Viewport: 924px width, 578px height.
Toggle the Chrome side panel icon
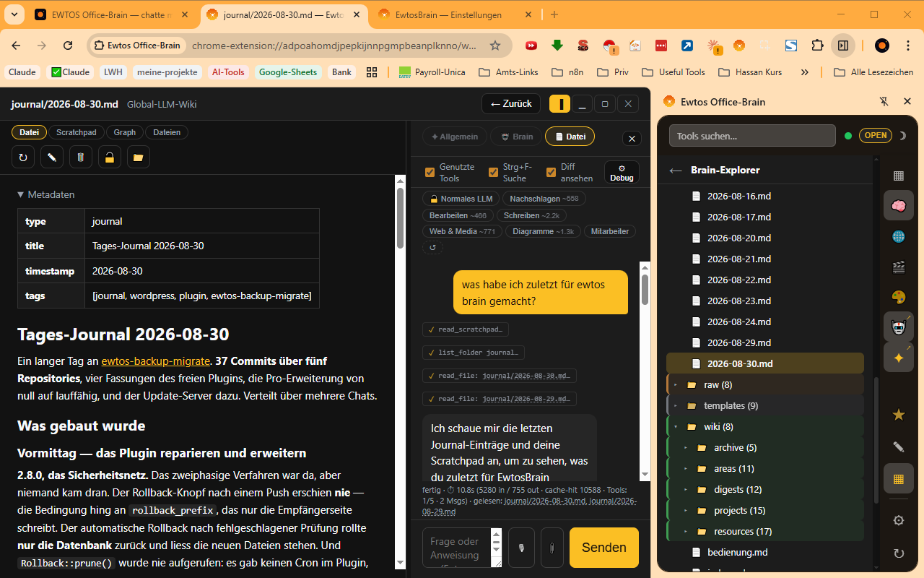pyautogui.click(x=843, y=46)
